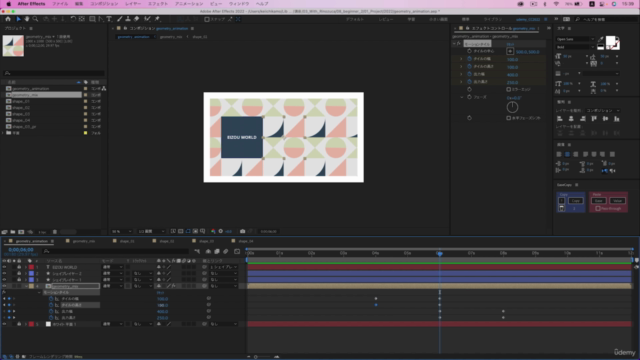This screenshot has width=640, height=360.
Task: Click the Copy button in EaseCopy panel
Action: [576, 201]
